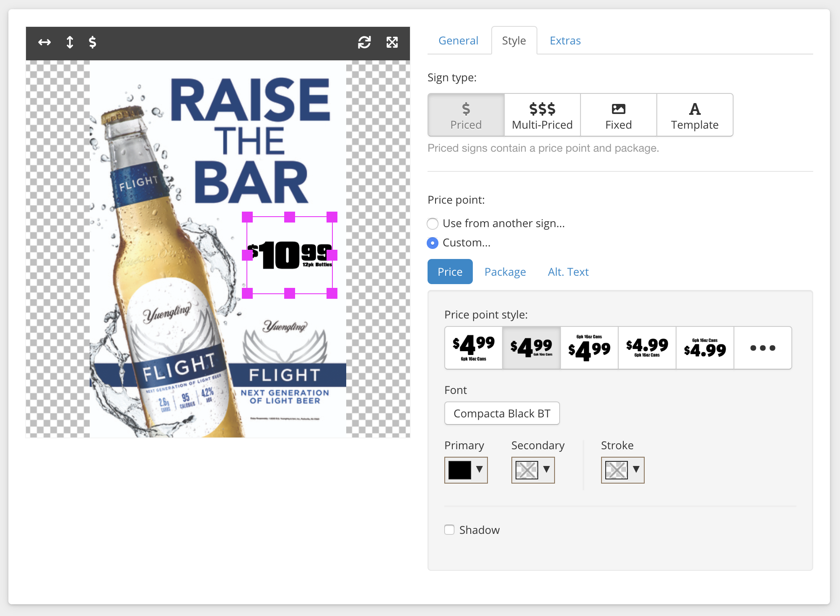The image size is (840, 616).
Task: Open the Secondary color dropdown arrow
Action: click(547, 469)
